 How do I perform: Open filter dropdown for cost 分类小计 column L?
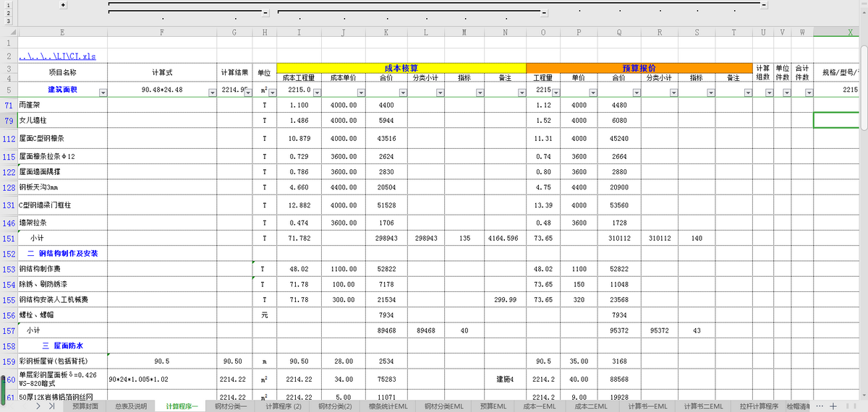(x=440, y=92)
